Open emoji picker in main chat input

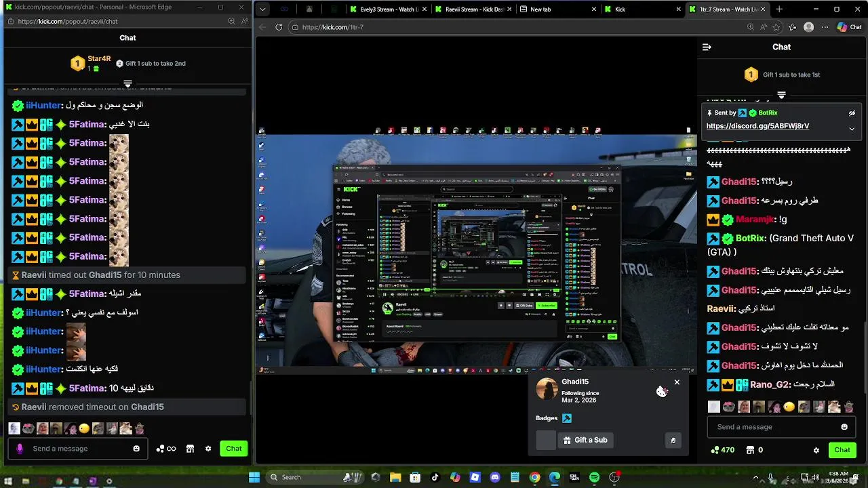pos(844,427)
